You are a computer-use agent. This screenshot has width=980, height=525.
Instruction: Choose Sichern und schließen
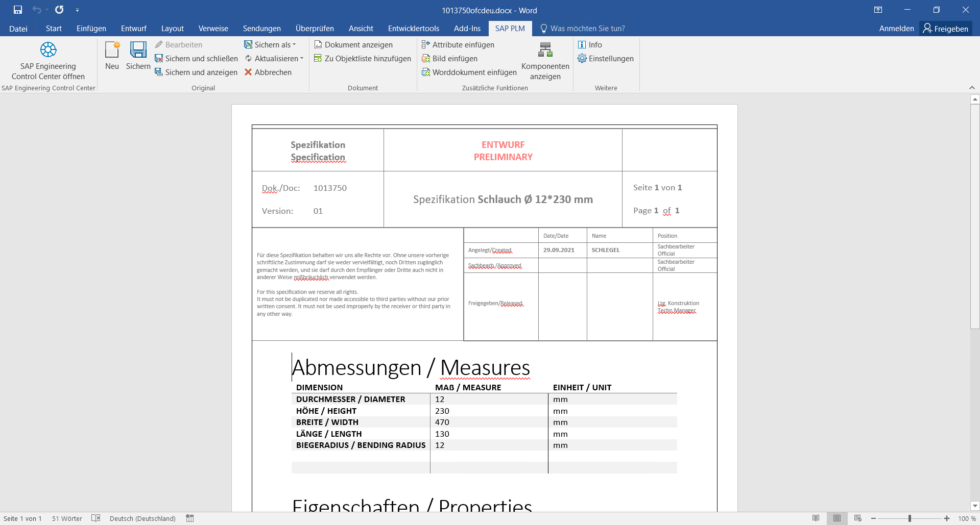197,59
